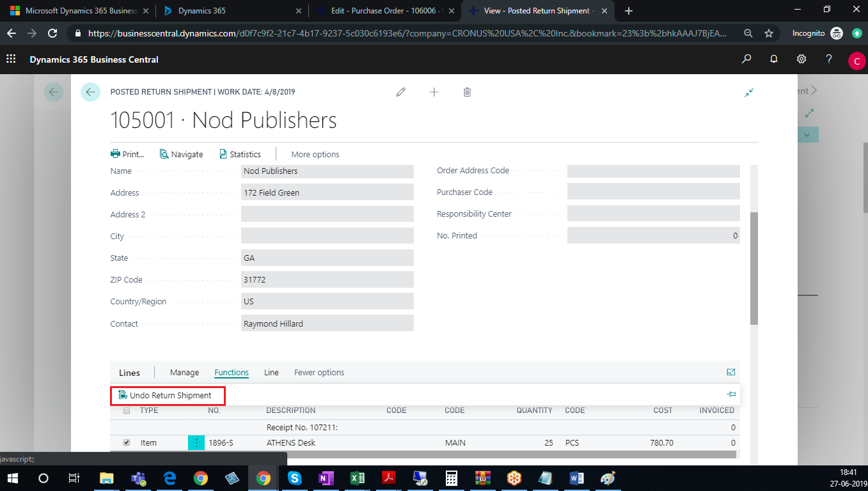
Task: Click the Address field 172 Field Green
Action: (x=327, y=192)
